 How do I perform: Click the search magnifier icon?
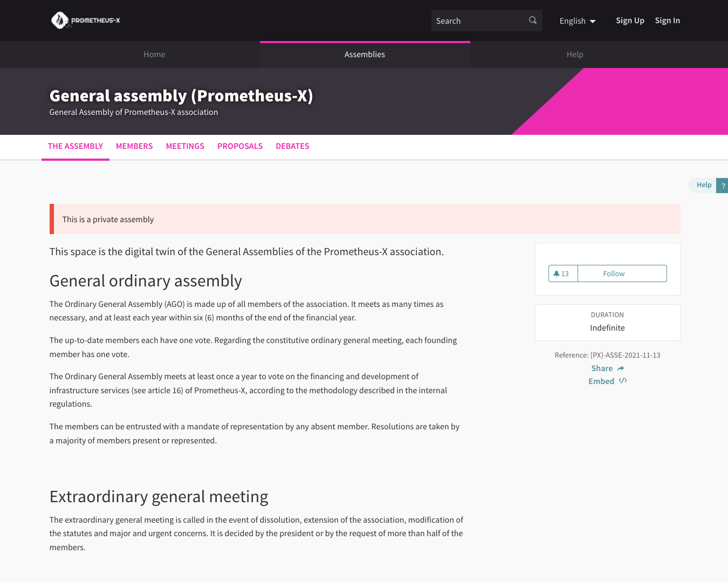[x=533, y=20]
